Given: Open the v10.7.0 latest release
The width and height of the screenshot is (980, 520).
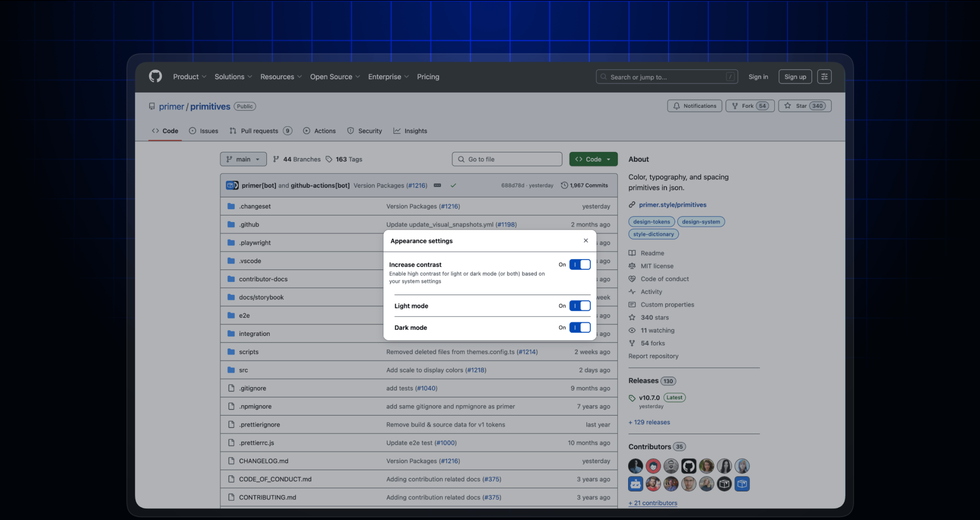Looking at the screenshot, I should pyautogui.click(x=650, y=398).
